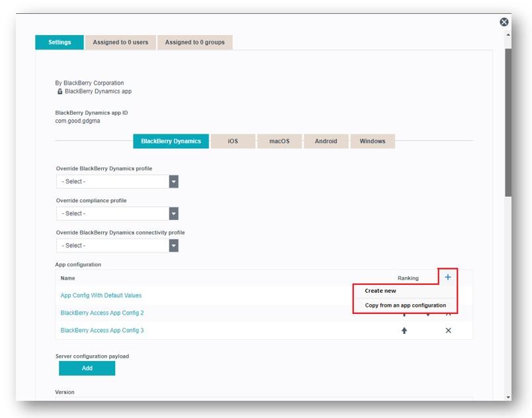Click the plus icon to add app configuration
Screen dimensions: 532x418
[447, 278]
